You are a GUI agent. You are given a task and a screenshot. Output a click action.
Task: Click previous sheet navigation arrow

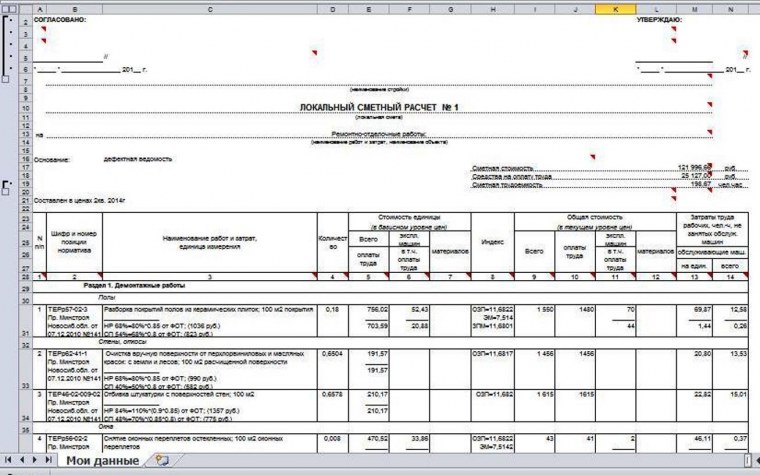coord(22,460)
